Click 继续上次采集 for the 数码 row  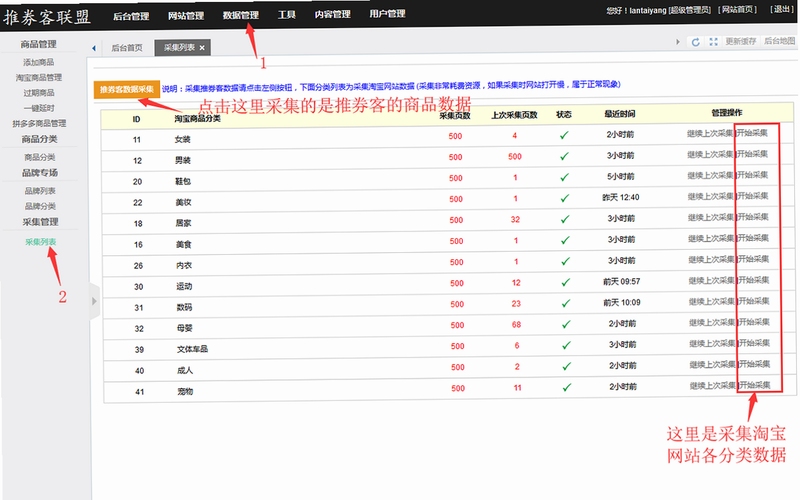click(712, 302)
